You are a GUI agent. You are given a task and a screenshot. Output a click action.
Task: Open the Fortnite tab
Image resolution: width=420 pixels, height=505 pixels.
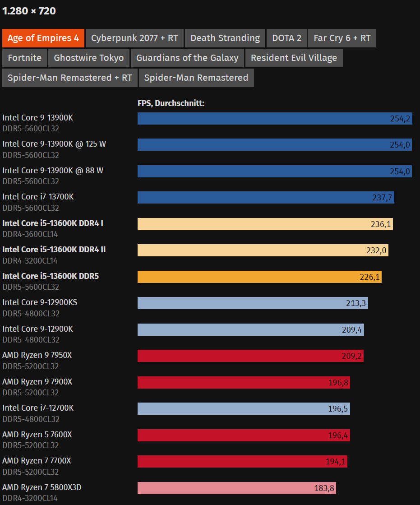click(x=25, y=58)
